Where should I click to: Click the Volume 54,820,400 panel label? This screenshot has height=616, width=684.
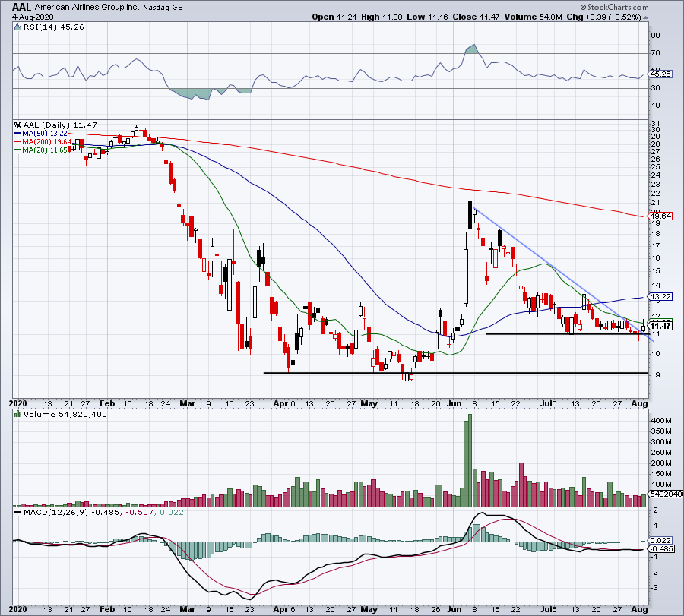point(65,414)
